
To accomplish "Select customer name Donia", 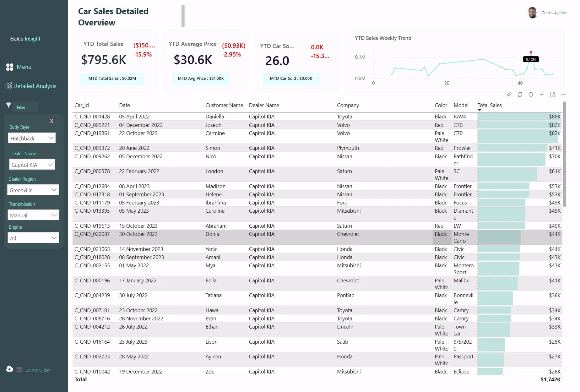I will coord(212,234).
